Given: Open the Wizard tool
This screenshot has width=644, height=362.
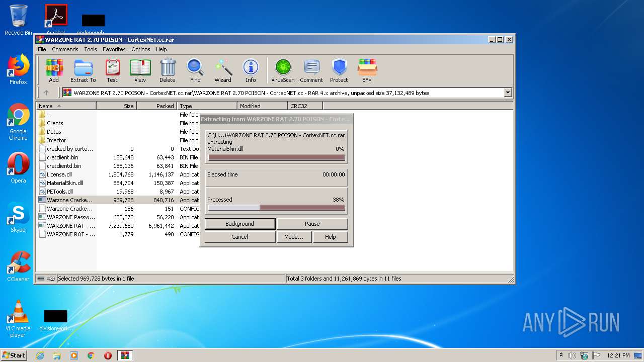Looking at the screenshot, I should (x=223, y=71).
